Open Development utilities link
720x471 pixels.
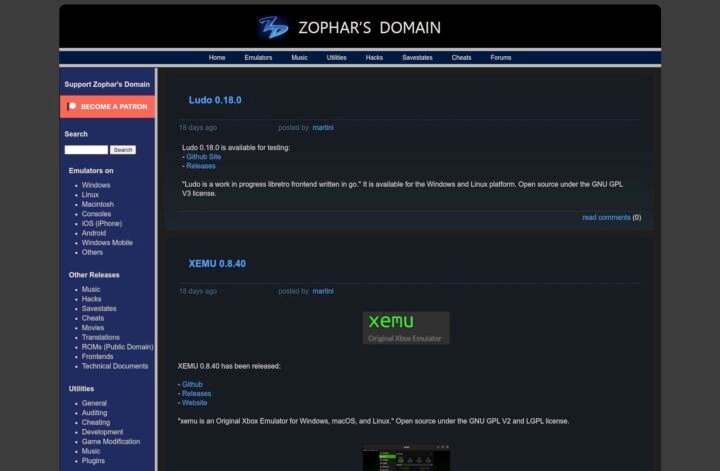(x=102, y=432)
